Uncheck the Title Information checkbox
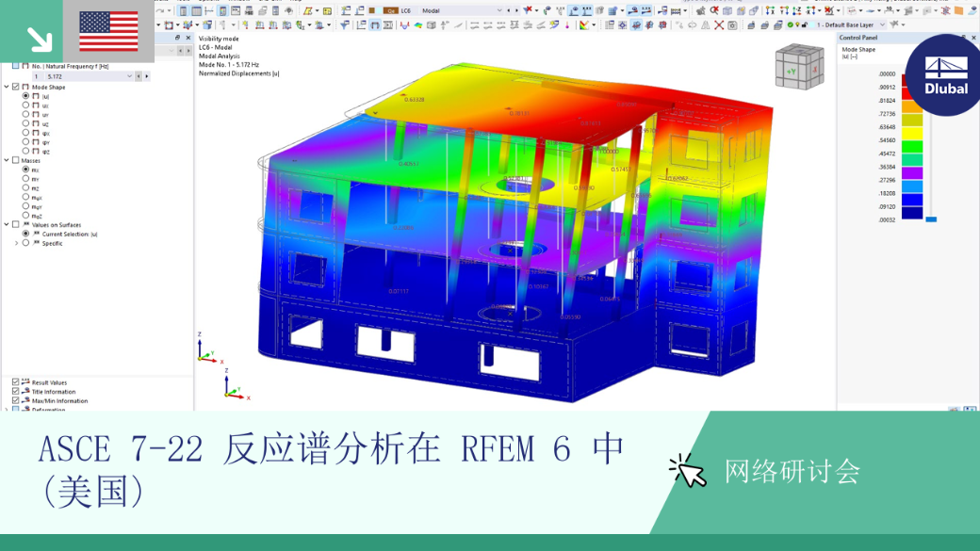The width and height of the screenshot is (980, 551). (16, 391)
